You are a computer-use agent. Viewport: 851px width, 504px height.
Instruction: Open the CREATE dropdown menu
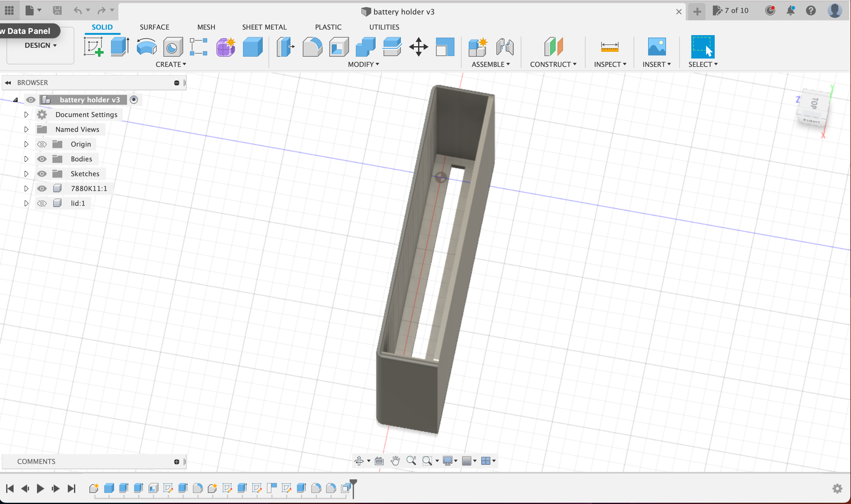click(x=171, y=64)
